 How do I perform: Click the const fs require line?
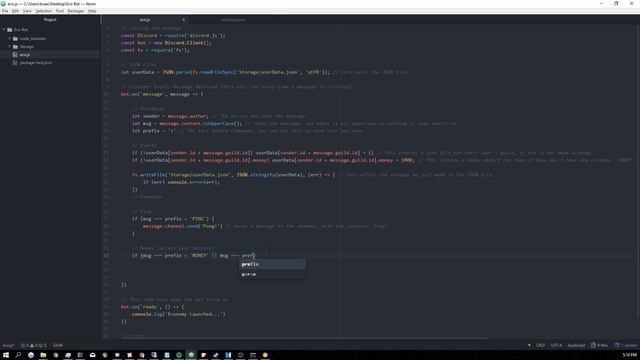click(x=155, y=50)
